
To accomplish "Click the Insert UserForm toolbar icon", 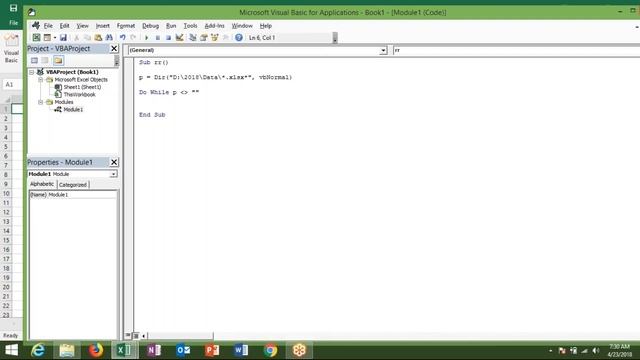I will coord(47,38).
